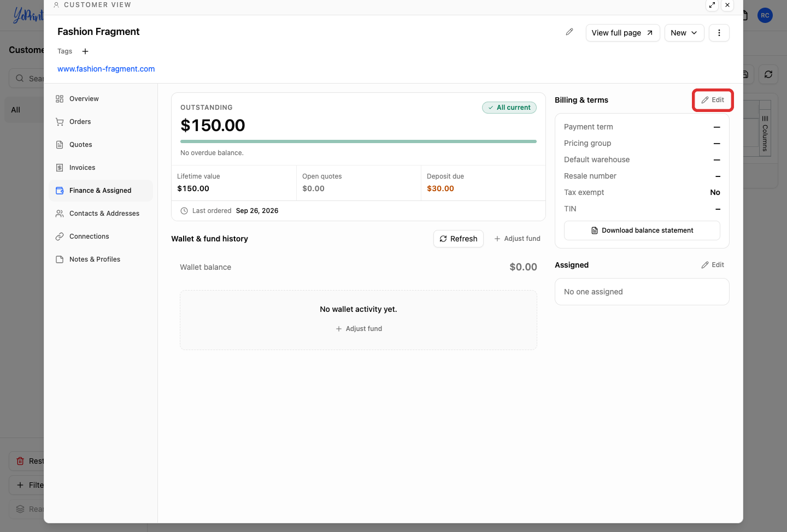
Task: Open the Connections section
Action: (x=101, y=237)
